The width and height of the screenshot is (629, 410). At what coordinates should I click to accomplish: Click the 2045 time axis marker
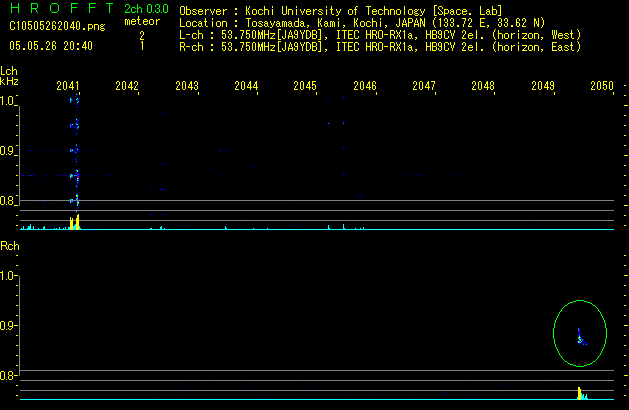point(305,86)
